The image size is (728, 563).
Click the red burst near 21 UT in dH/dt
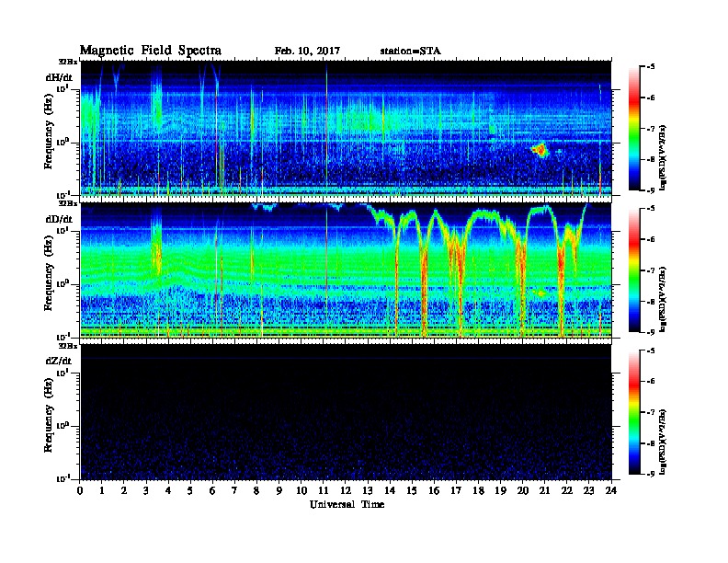[540, 150]
